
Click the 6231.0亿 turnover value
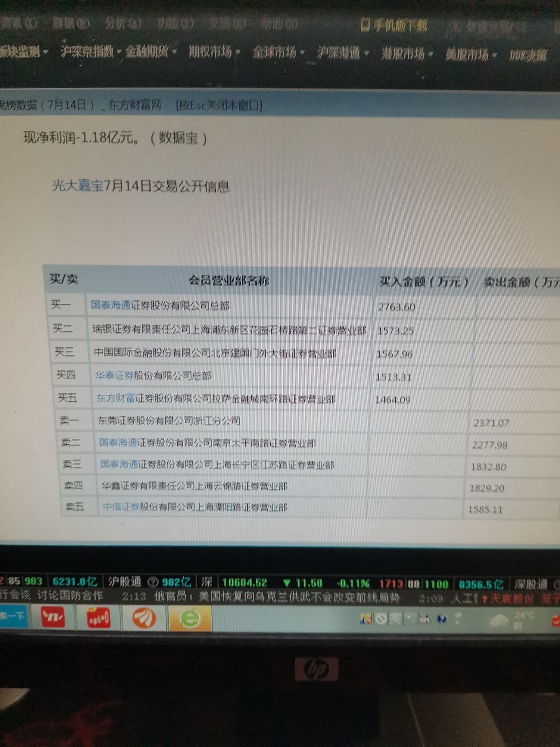(x=75, y=581)
